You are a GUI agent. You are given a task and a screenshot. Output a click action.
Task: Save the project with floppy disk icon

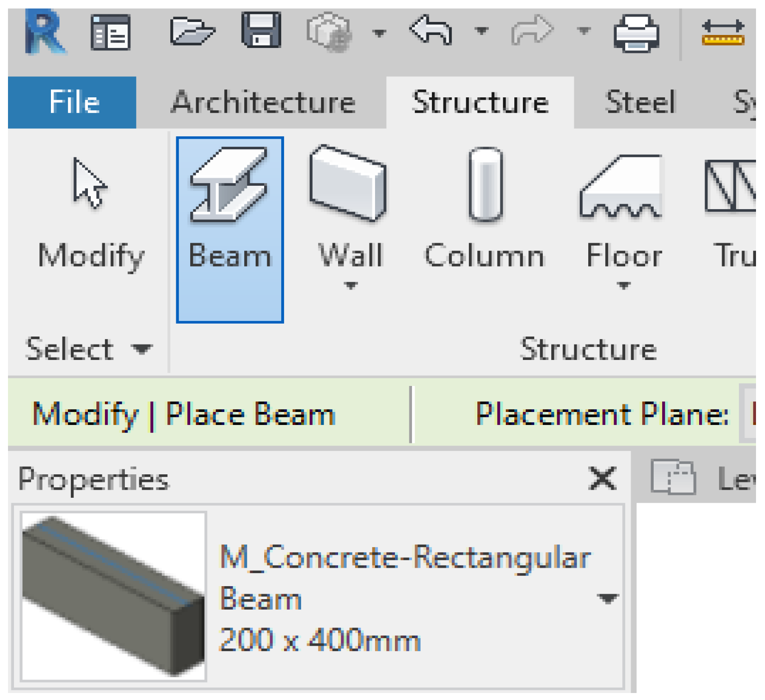(x=261, y=31)
